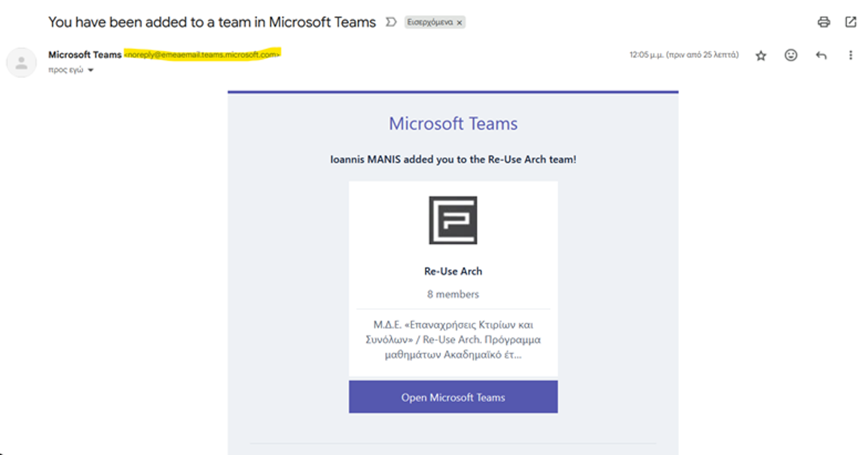Add an emoji reaction to the email

(791, 55)
